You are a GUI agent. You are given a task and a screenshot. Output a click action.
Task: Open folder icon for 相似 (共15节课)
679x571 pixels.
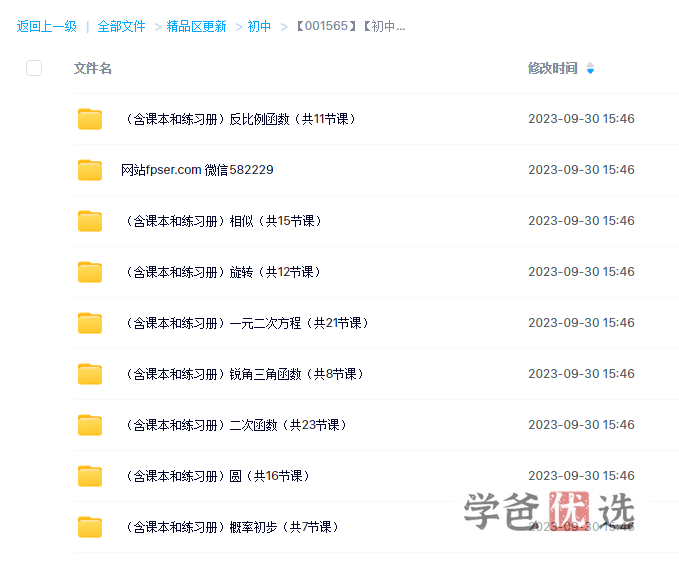click(x=90, y=221)
